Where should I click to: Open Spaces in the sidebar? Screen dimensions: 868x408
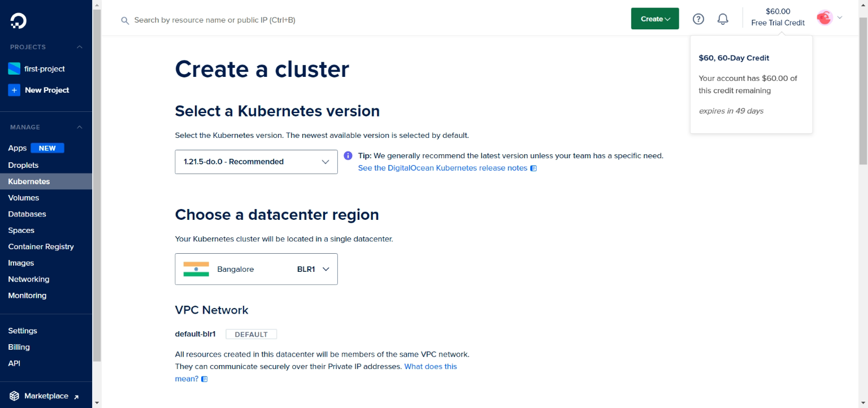tap(21, 231)
